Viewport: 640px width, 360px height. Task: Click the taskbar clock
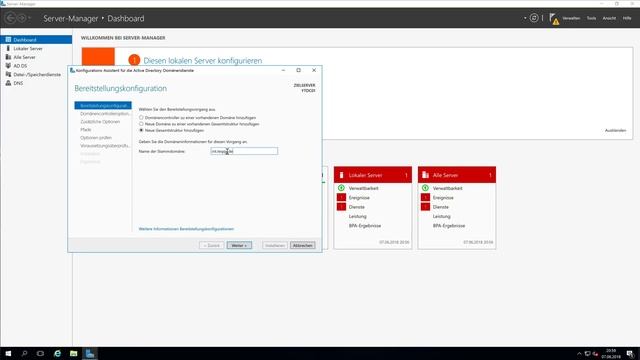pos(611,353)
